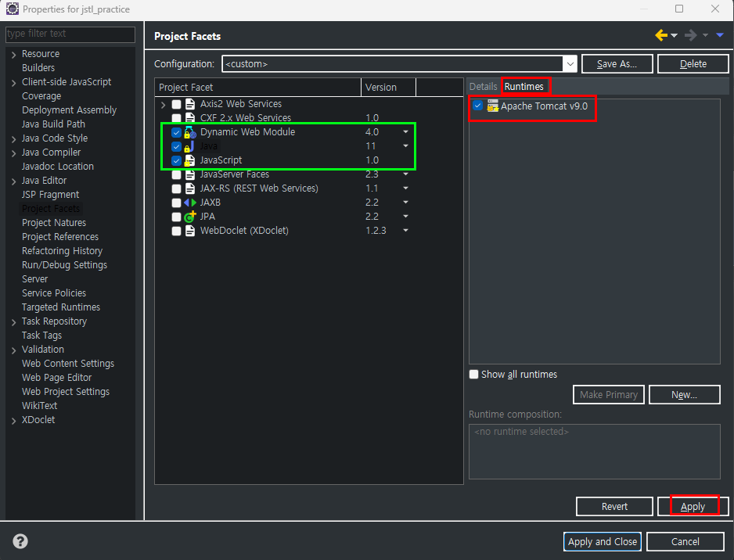Click the Axis2 Web Services document icon
The height and width of the screenshot is (560, 734).
click(189, 104)
